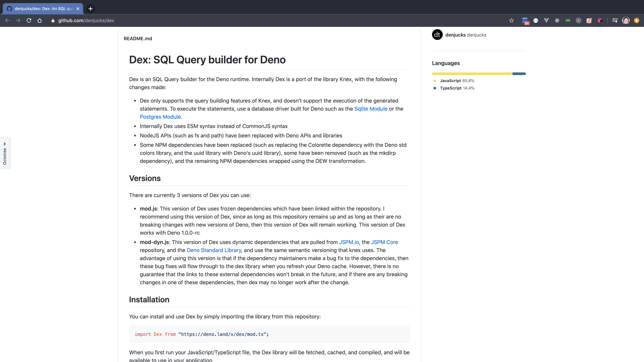Toggle the green CORS extension
644x362 pixels.
tap(568, 20)
